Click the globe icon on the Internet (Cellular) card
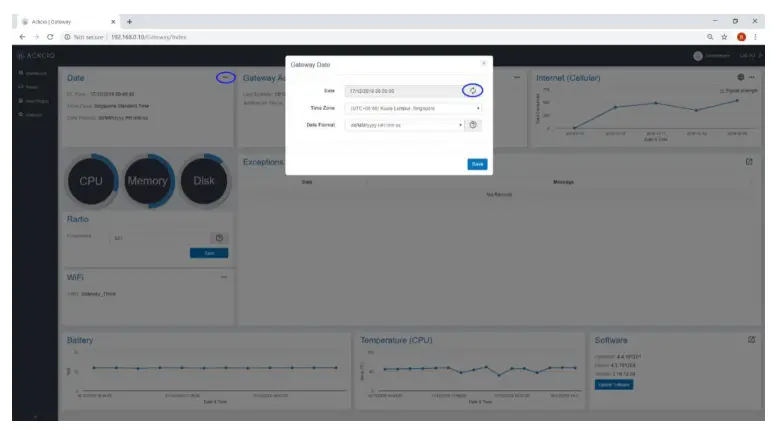Screen dimensions: 777x430 (x=741, y=77)
